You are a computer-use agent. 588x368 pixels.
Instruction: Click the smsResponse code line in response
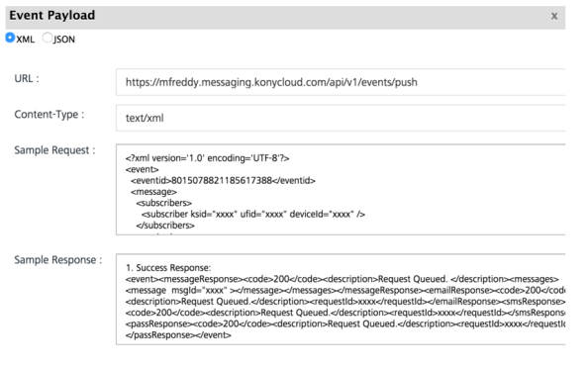click(x=345, y=313)
